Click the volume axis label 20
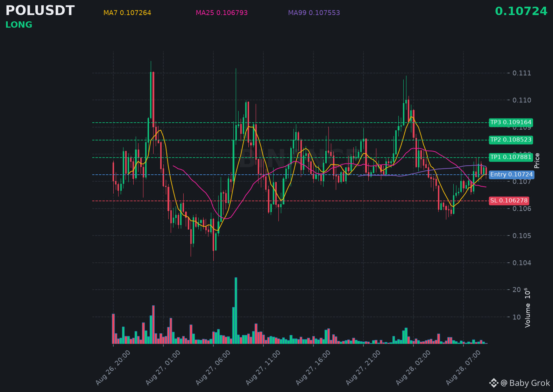 (x=517, y=290)
